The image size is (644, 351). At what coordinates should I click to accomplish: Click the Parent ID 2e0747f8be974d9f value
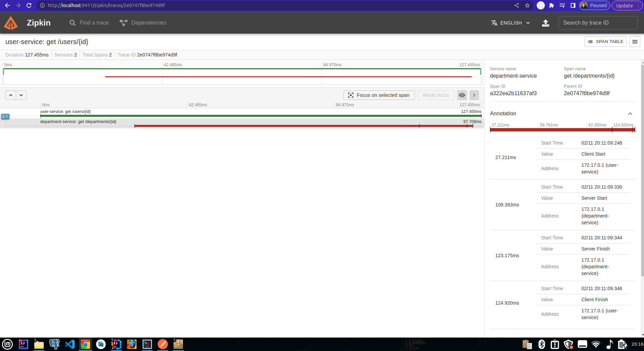pyautogui.click(x=587, y=93)
